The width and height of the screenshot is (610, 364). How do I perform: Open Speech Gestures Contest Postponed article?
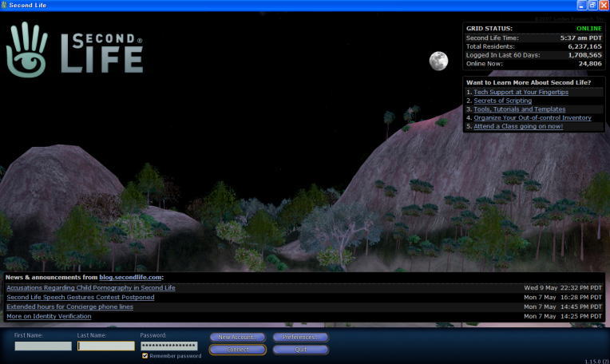point(80,297)
